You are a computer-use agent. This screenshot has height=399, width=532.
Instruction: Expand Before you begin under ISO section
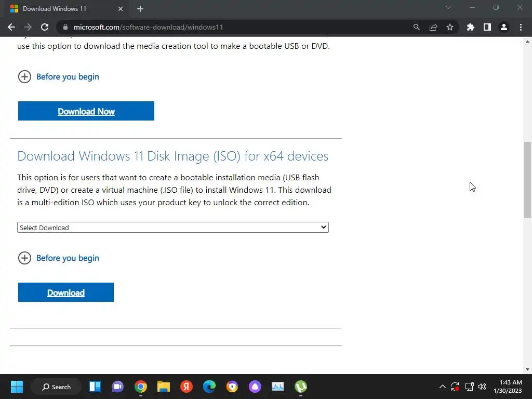58,258
